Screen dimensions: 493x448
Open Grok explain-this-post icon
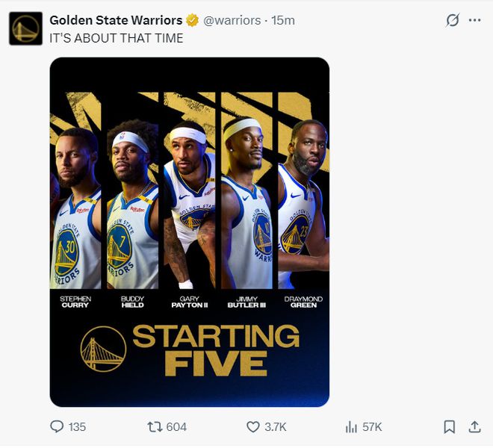tap(452, 20)
